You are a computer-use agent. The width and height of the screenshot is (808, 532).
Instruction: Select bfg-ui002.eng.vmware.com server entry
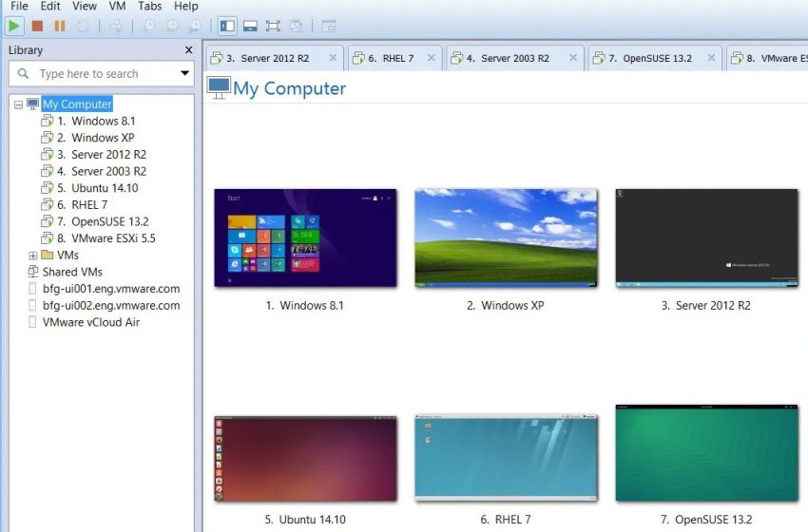pyautogui.click(x=111, y=305)
